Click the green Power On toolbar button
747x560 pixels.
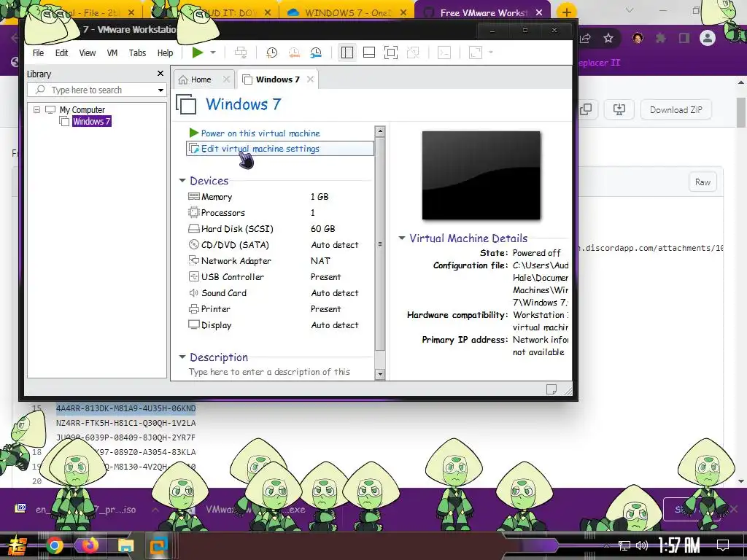point(197,52)
